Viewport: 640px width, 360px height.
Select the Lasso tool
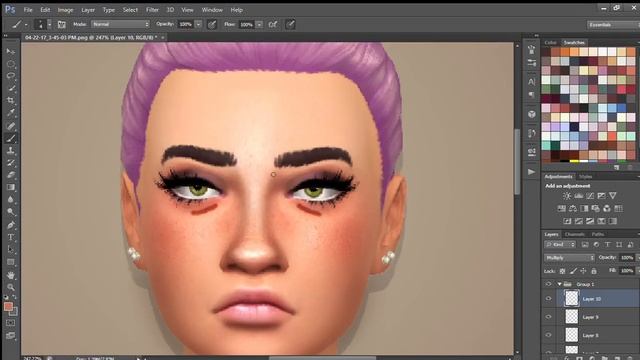(x=11, y=76)
